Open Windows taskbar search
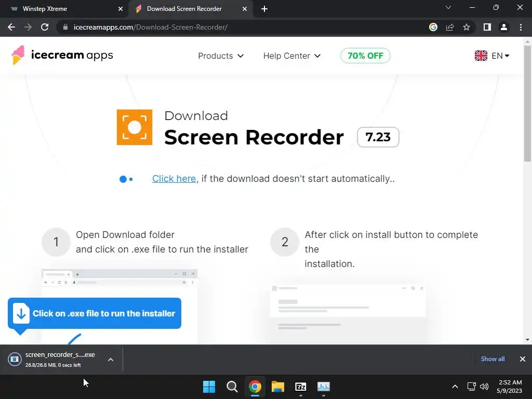This screenshot has width=532, height=399. (232, 387)
